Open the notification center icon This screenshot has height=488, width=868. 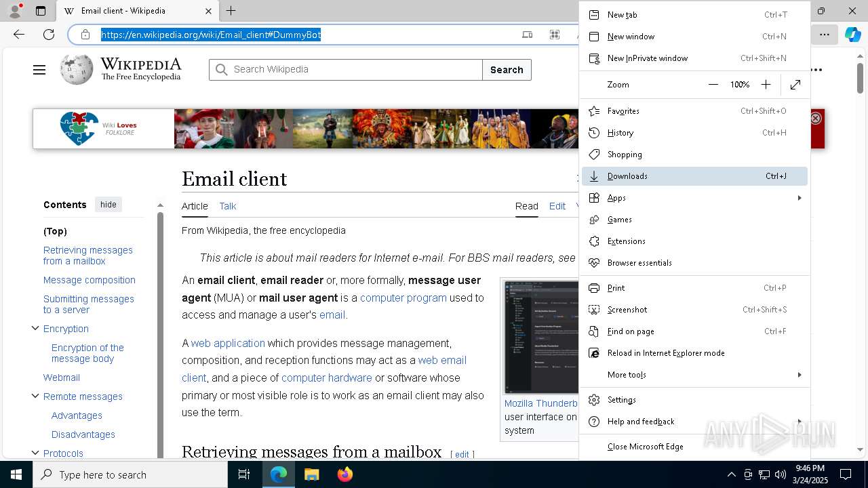coord(846,474)
